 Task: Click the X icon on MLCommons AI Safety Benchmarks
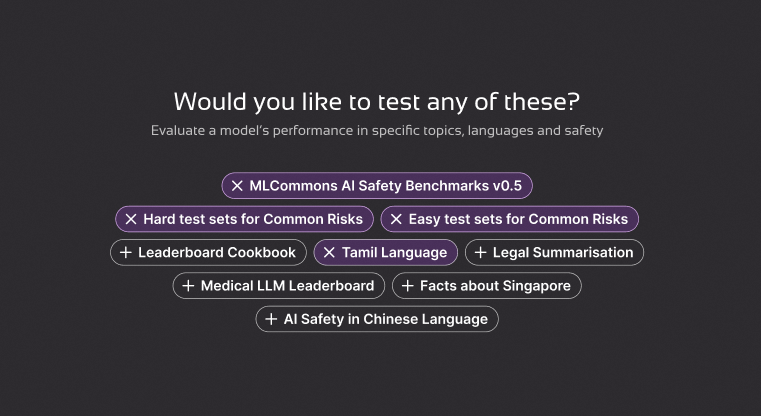pos(237,186)
